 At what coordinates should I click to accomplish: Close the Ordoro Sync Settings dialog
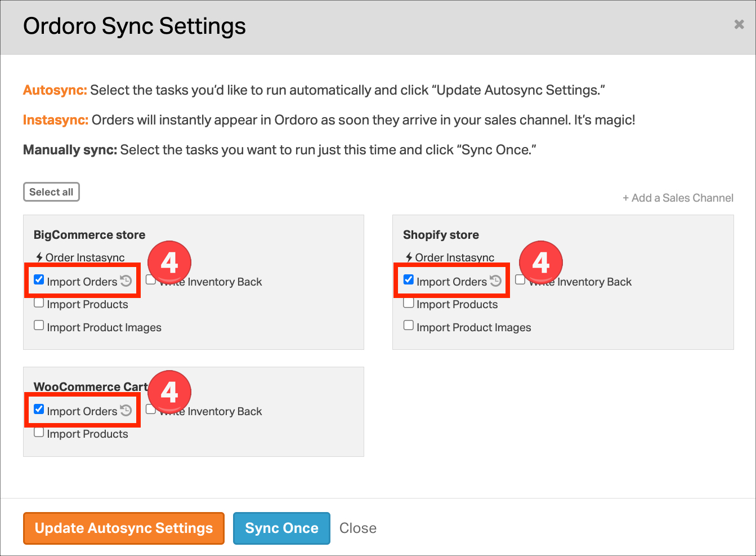pos(739,24)
